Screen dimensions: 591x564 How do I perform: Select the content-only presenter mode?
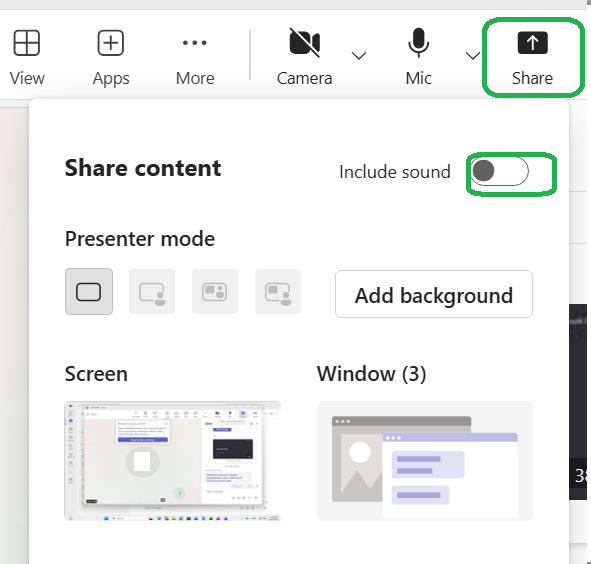pos(89,291)
